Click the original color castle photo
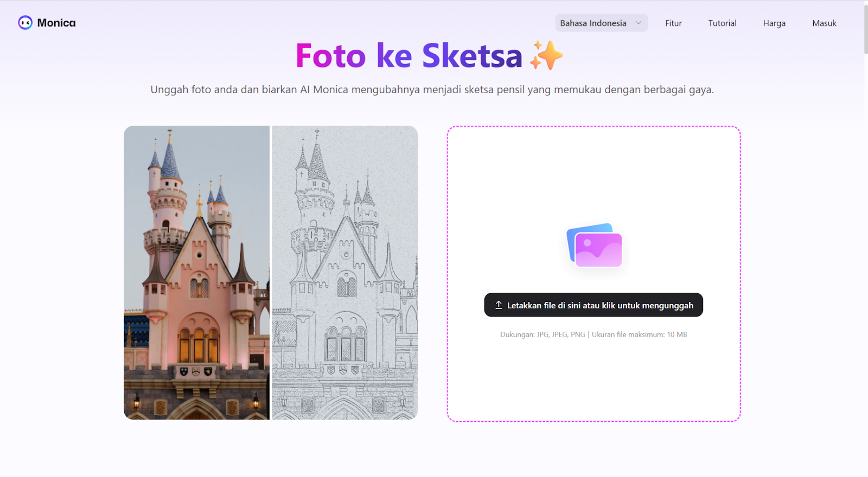868x477 pixels. pos(196,273)
